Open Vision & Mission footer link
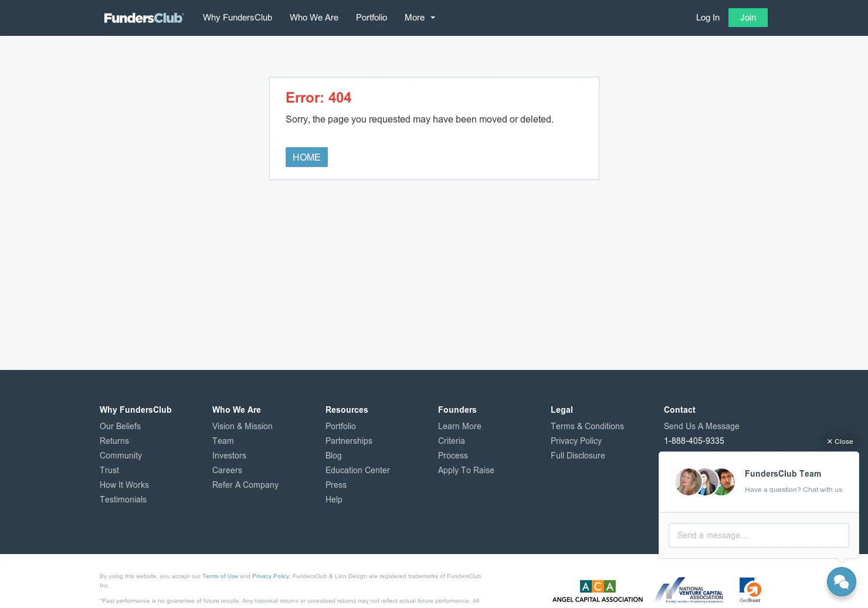The width and height of the screenshot is (868, 608). (242, 426)
